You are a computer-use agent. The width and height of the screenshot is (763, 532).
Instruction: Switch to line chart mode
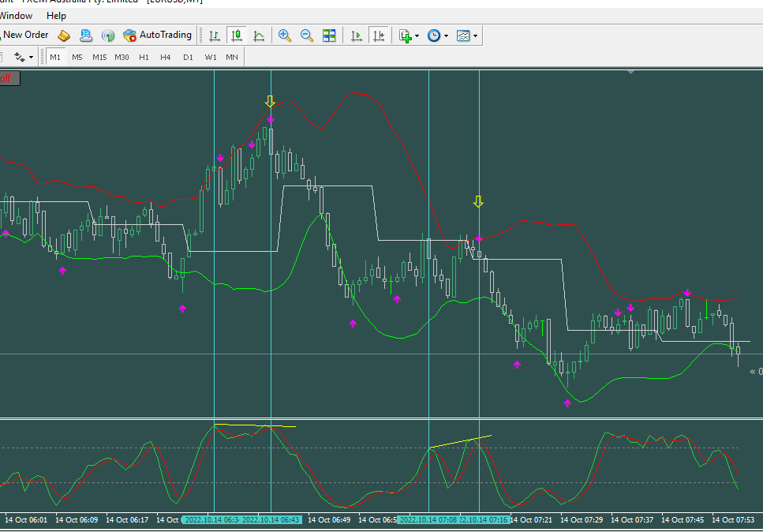click(258, 36)
